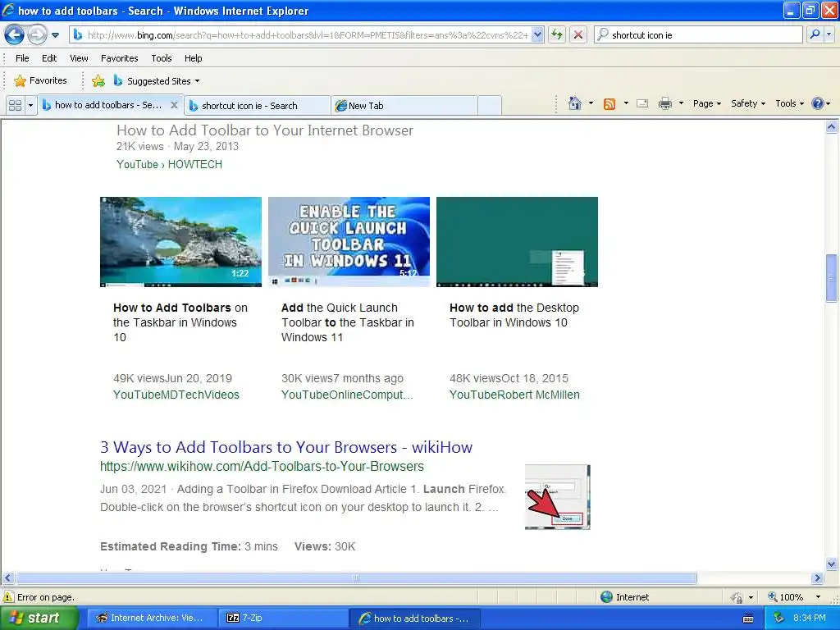Click the Read Mail envelope icon
The width and height of the screenshot is (840, 630).
642,103
